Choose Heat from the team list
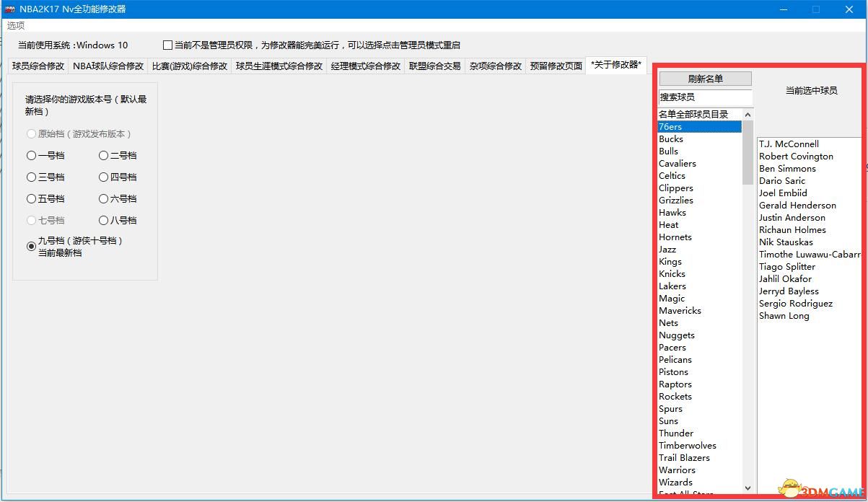This screenshot has height=502, width=868. pos(699,225)
